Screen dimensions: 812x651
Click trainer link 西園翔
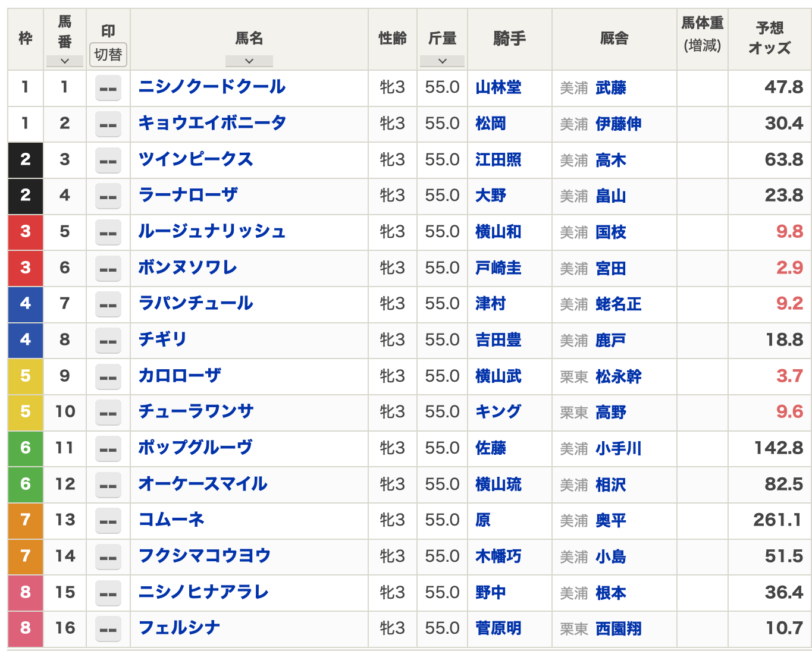click(x=618, y=628)
